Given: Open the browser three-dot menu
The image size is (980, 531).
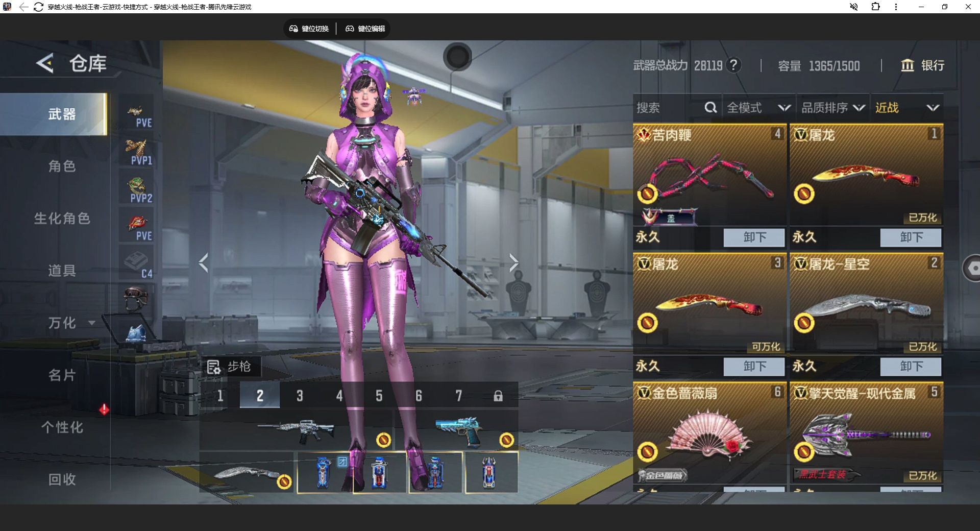Looking at the screenshot, I should click(896, 7).
